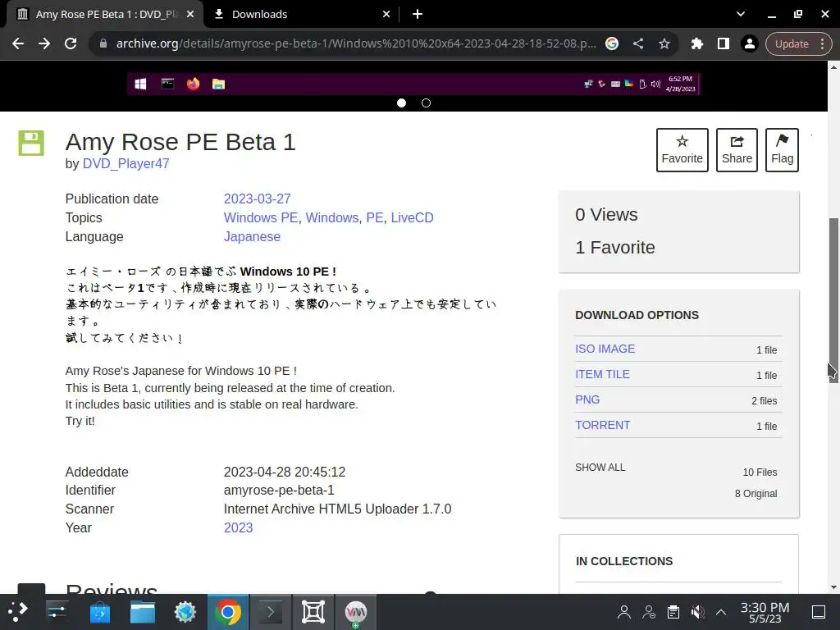Reload the archive.org page
840x630 pixels.
(x=71, y=43)
